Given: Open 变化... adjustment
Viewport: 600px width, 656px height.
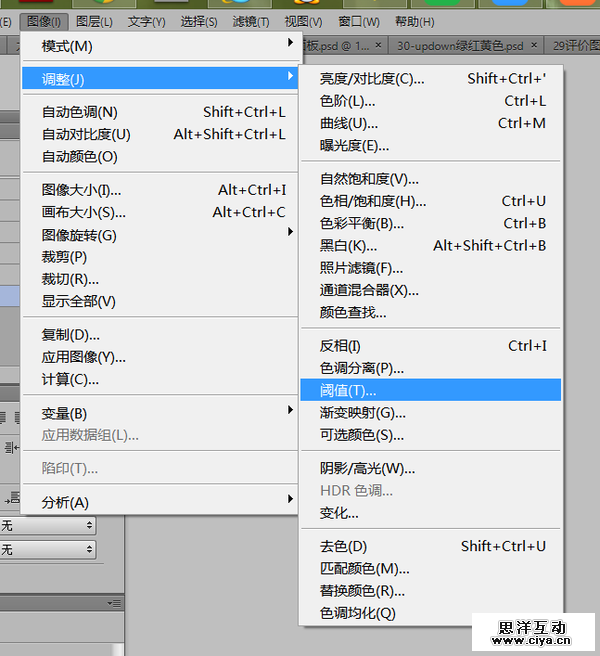Looking at the screenshot, I should pos(431,513).
